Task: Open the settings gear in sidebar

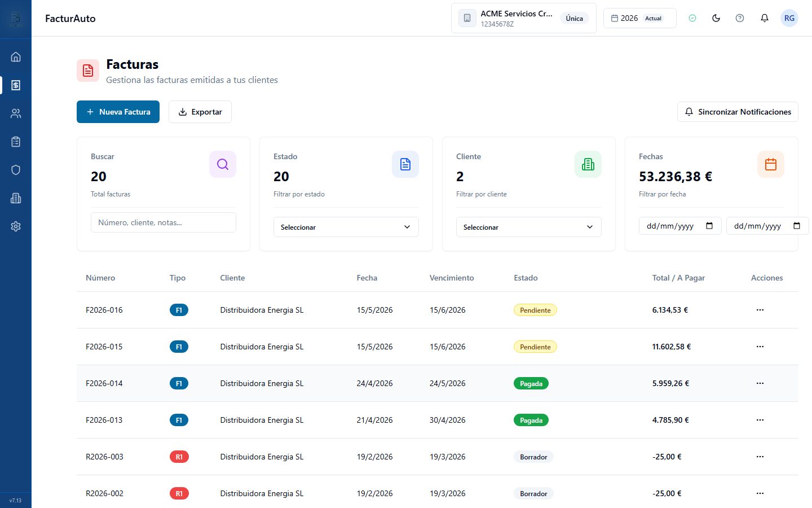Action: [16, 226]
